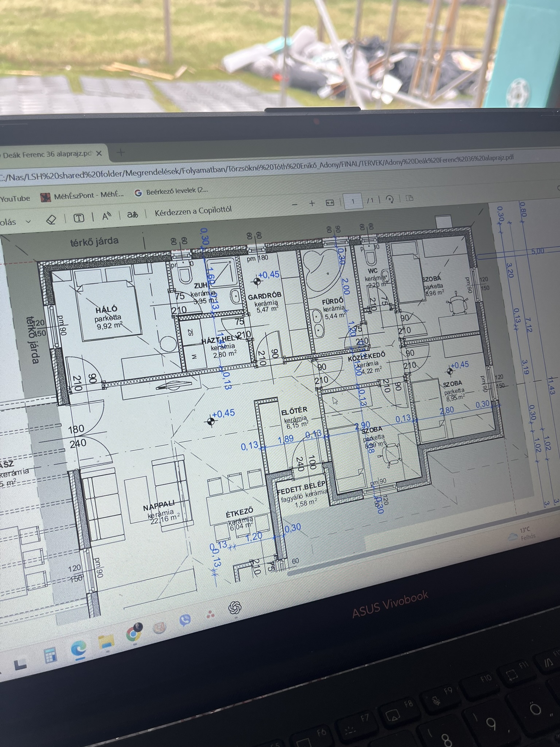Open Google Chrome from the taskbar
Viewport: 560px width, 747px height.
(x=134, y=633)
